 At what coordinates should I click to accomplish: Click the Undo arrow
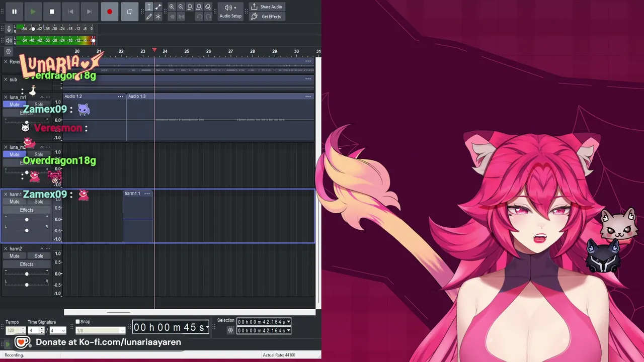(x=199, y=17)
